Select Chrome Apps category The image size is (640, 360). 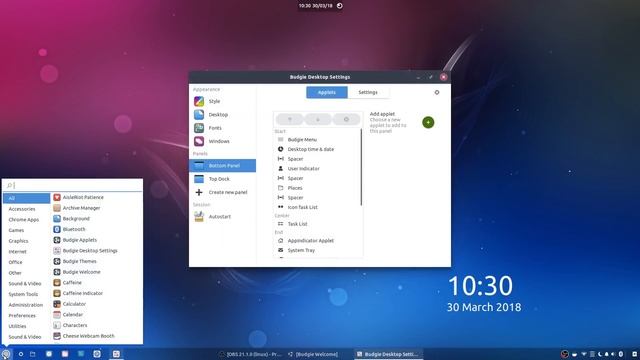pyautogui.click(x=27, y=220)
